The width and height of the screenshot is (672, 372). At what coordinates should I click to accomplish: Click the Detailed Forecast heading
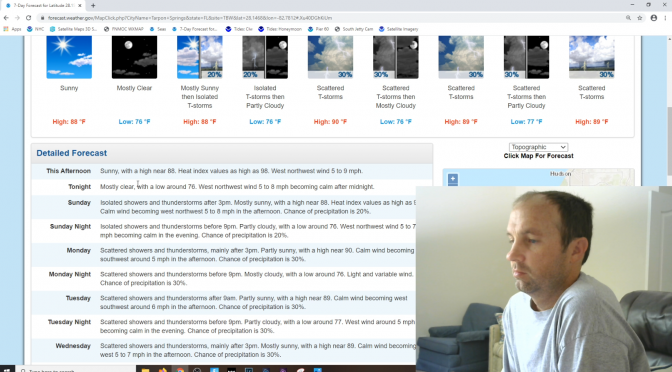(72, 153)
